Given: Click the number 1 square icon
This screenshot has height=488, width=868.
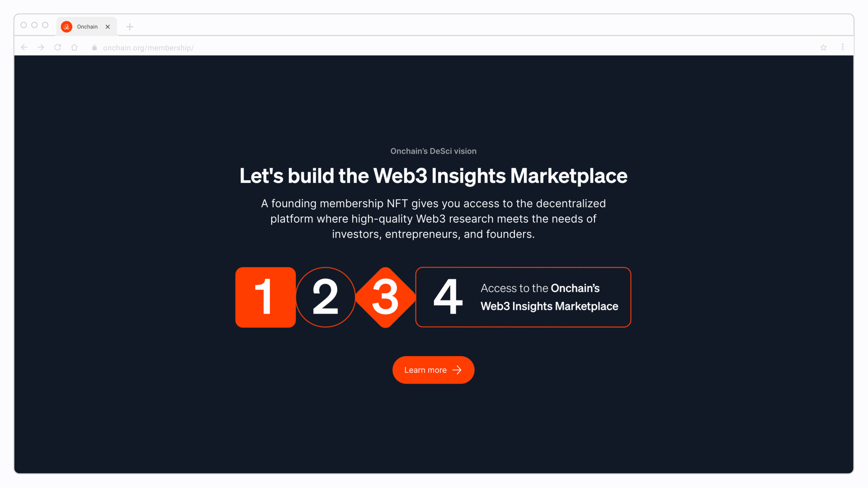Looking at the screenshot, I should point(265,296).
